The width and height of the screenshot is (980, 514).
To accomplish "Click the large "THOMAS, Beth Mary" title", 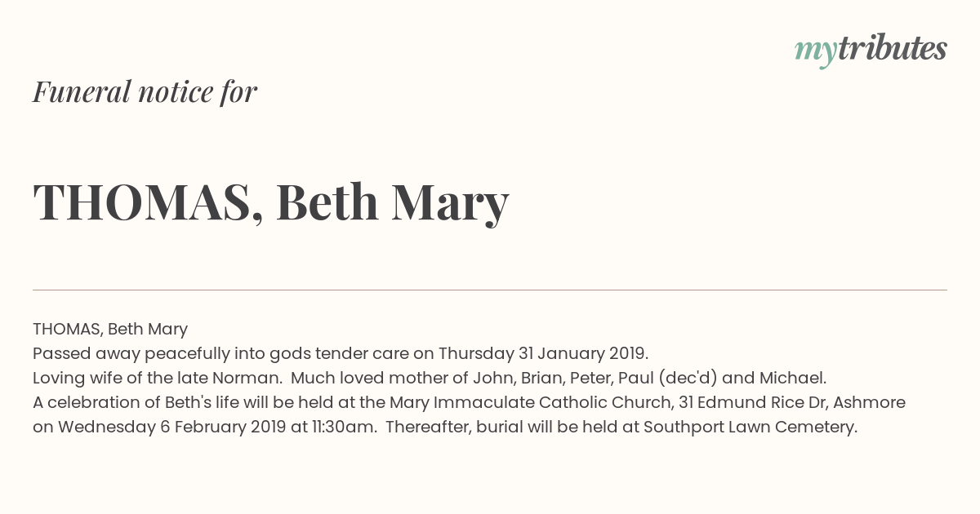I will click(x=270, y=202).
